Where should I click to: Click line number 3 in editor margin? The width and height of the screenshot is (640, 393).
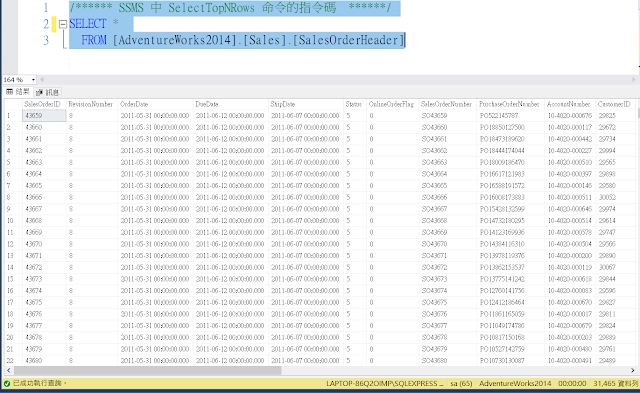46,40
